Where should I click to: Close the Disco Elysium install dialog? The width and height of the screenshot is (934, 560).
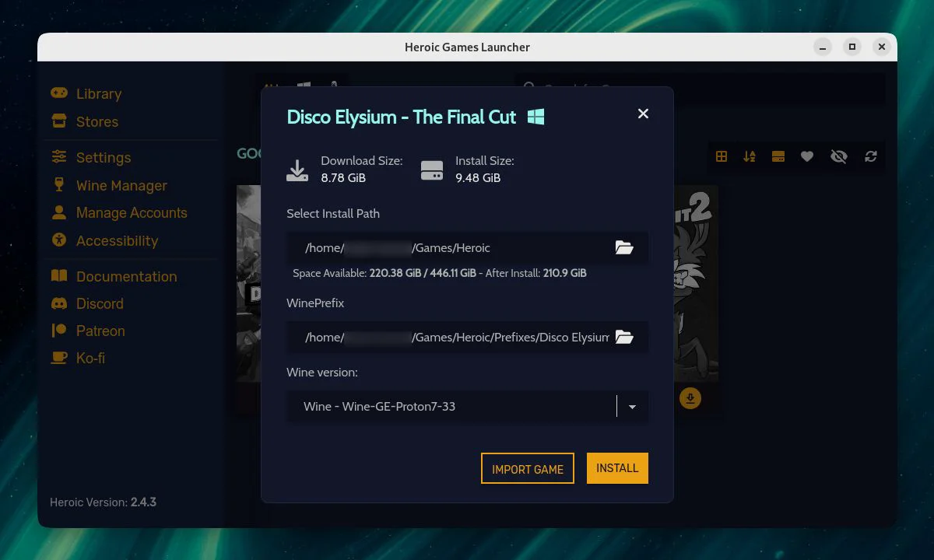tap(643, 114)
